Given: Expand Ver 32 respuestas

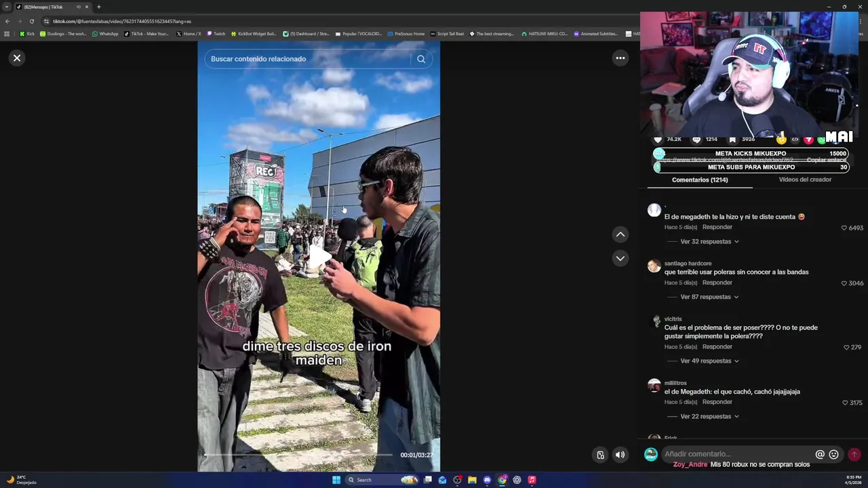Looking at the screenshot, I should (709, 241).
